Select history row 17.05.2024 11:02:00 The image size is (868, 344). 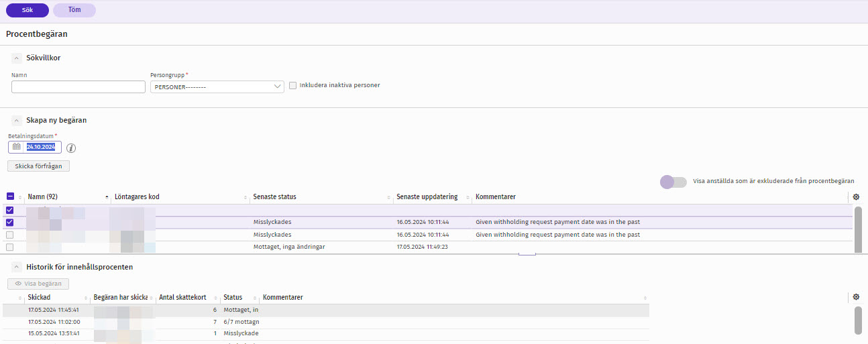point(326,322)
